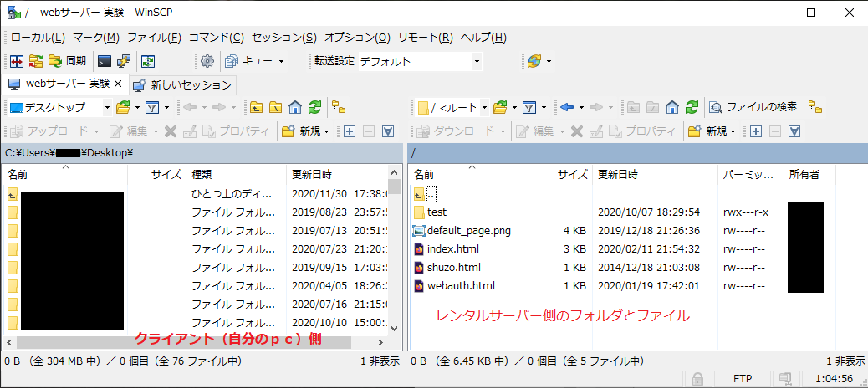Screen dimensions: 868x389
Task: Click remote panel open directory icon
Action: pyautogui.click(x=500, y=107)
